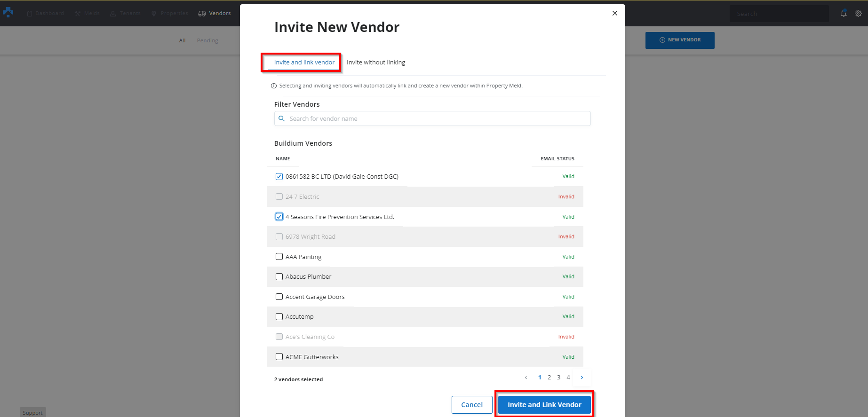Click the Cancel button
Screen dimensions: 868x417
tap(472, 405)
